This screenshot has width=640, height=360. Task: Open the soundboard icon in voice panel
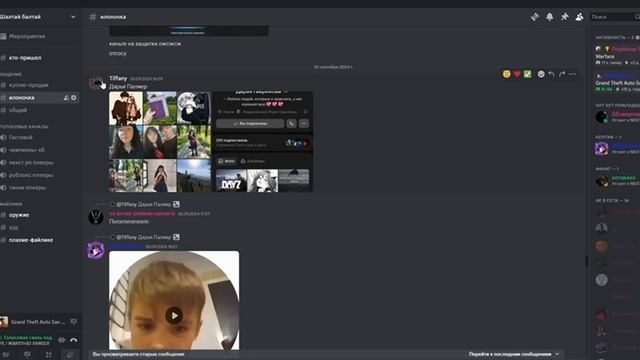[x=70, y=355]
